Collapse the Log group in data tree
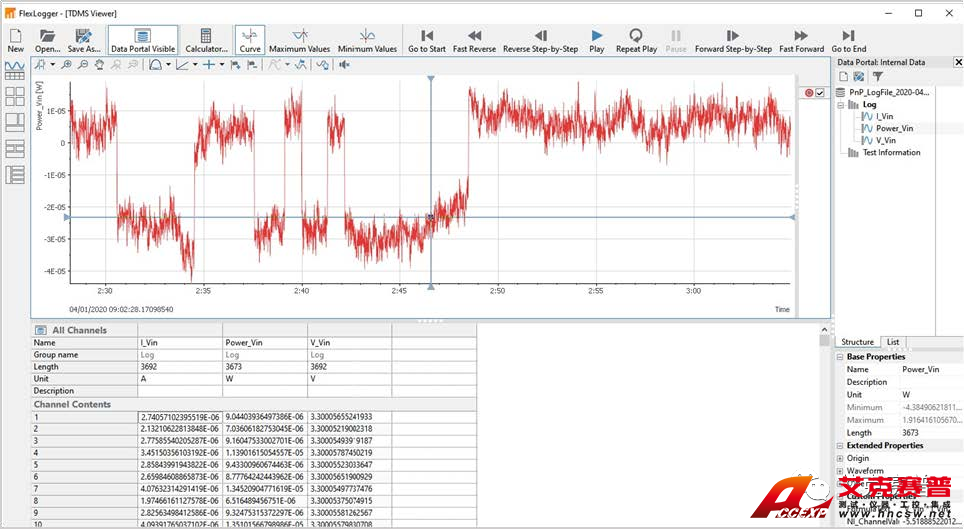Screen dimensions: 964x529 (841, 104)
